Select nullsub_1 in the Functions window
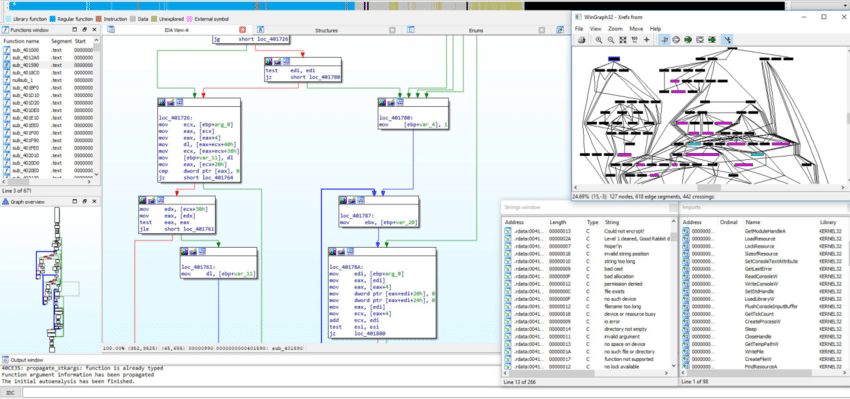850x399 pixels. 48,80
